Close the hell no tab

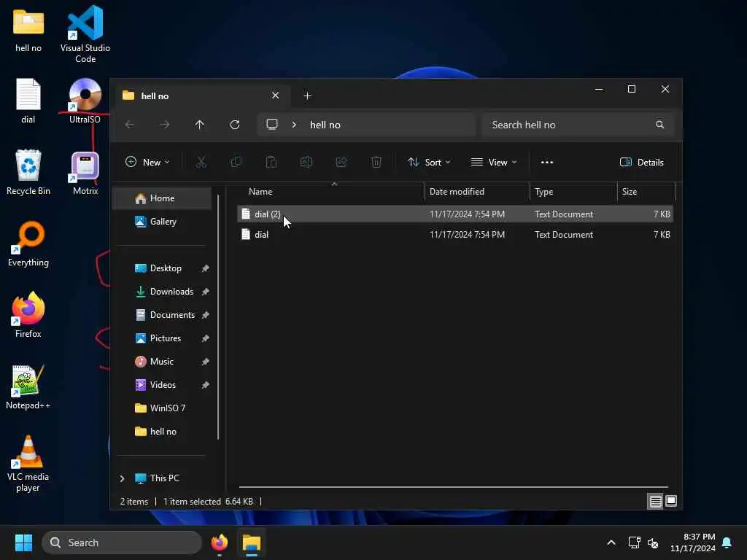click(x=275, y=96)
